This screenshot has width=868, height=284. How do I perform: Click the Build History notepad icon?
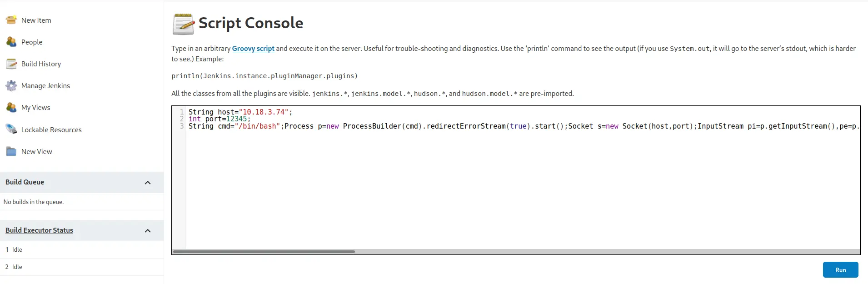click(11, 64)
